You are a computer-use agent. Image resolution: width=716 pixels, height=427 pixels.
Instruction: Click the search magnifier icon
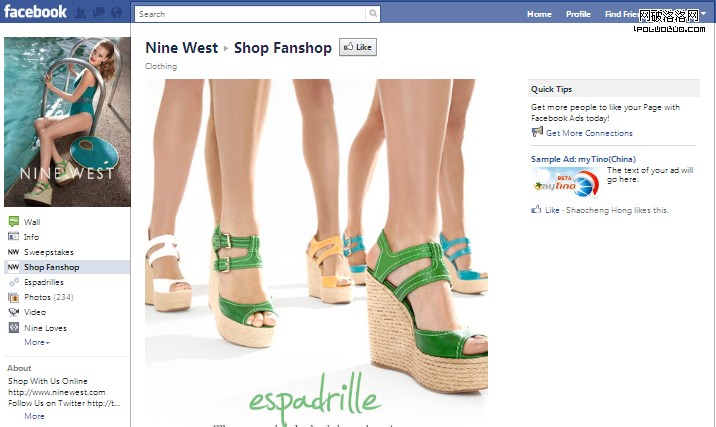(373, 14)
